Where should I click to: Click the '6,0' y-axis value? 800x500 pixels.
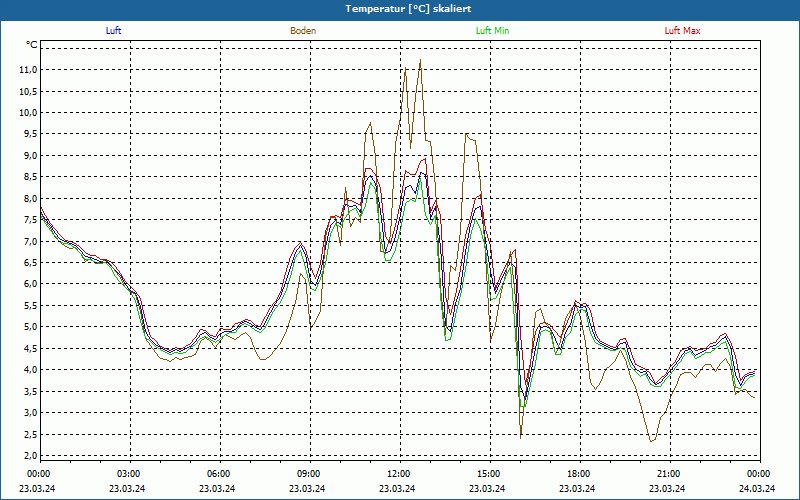point(30,284)
